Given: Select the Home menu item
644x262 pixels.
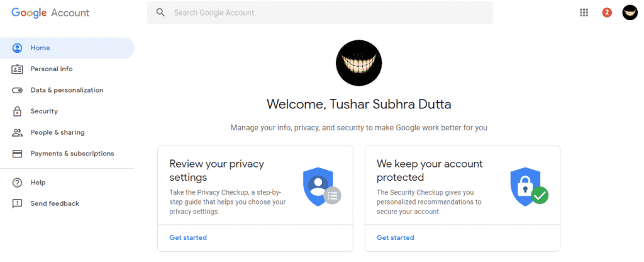Looking at the screenshot, I should coord(40,48).
